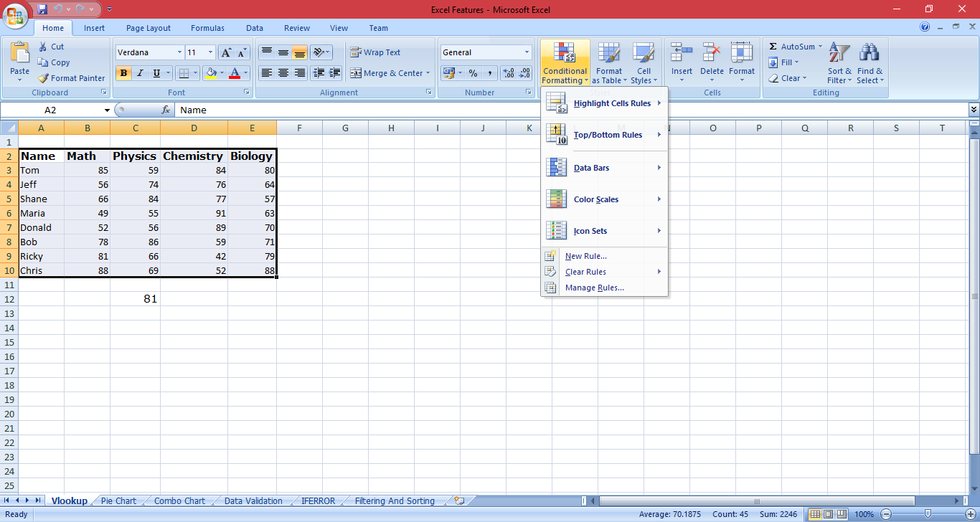Apply the red Font Color
980x522 pixels.
234,73
